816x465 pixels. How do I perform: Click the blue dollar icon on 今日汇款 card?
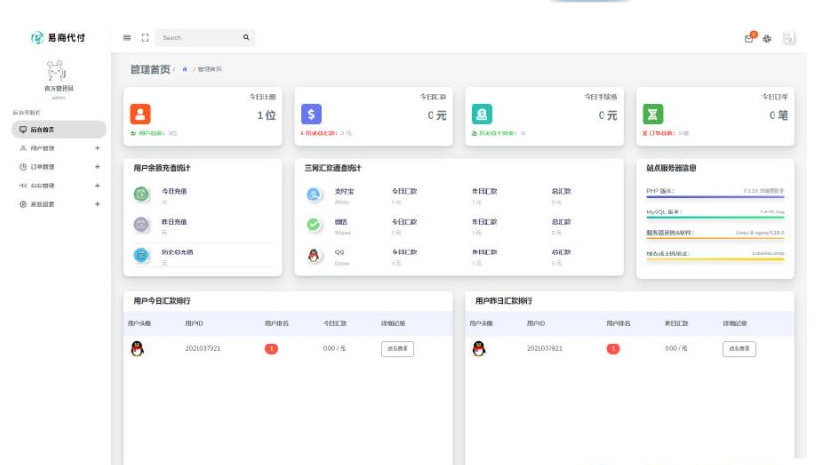coord(311,114)
